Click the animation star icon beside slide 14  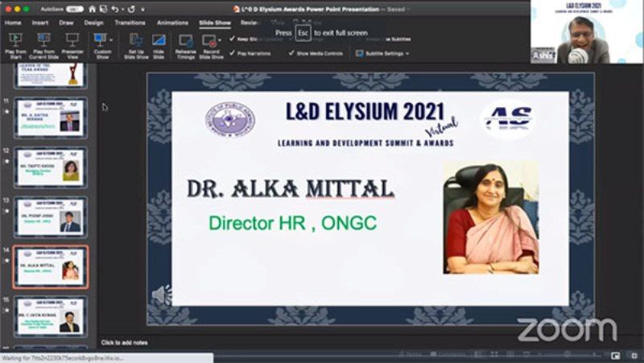6,260
